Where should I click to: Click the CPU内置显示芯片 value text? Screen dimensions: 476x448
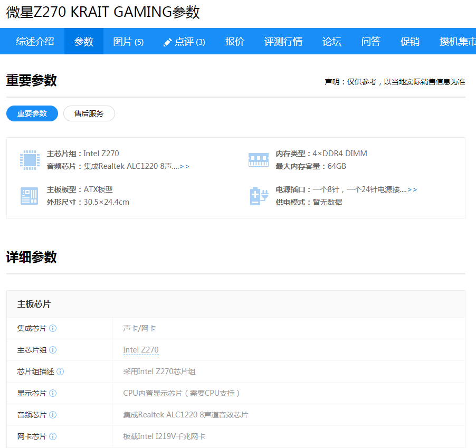coord(182,393)
